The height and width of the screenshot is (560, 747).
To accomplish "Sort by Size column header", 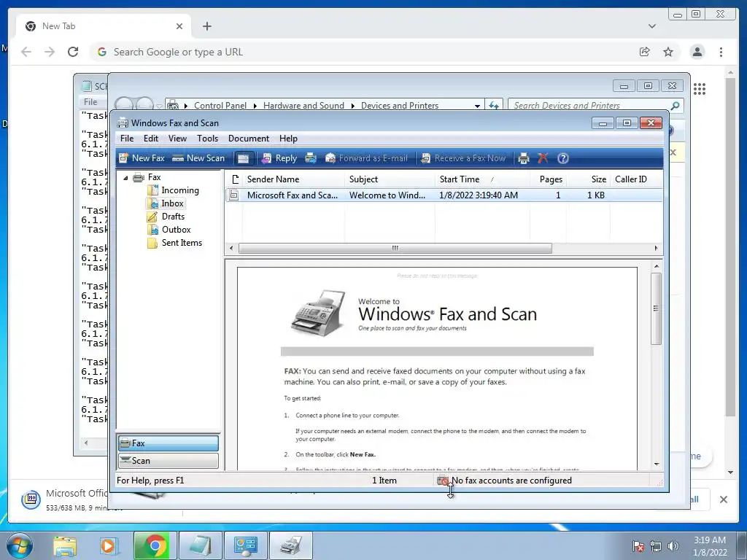I will coord(588,179).
